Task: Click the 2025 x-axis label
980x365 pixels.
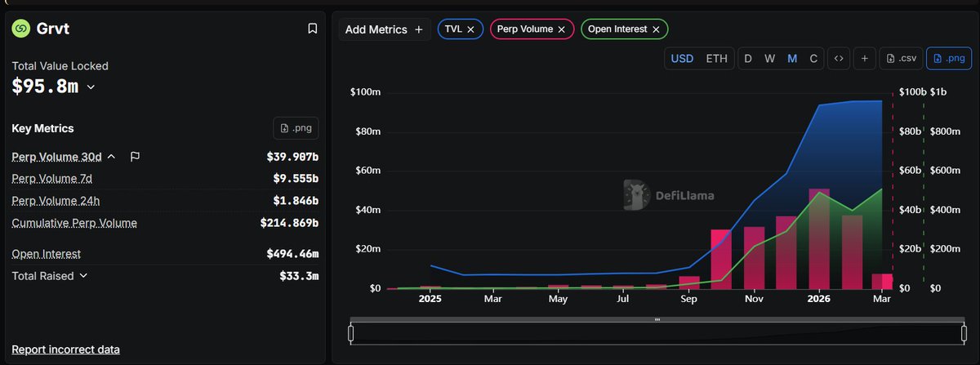Action: coord(430,299)
